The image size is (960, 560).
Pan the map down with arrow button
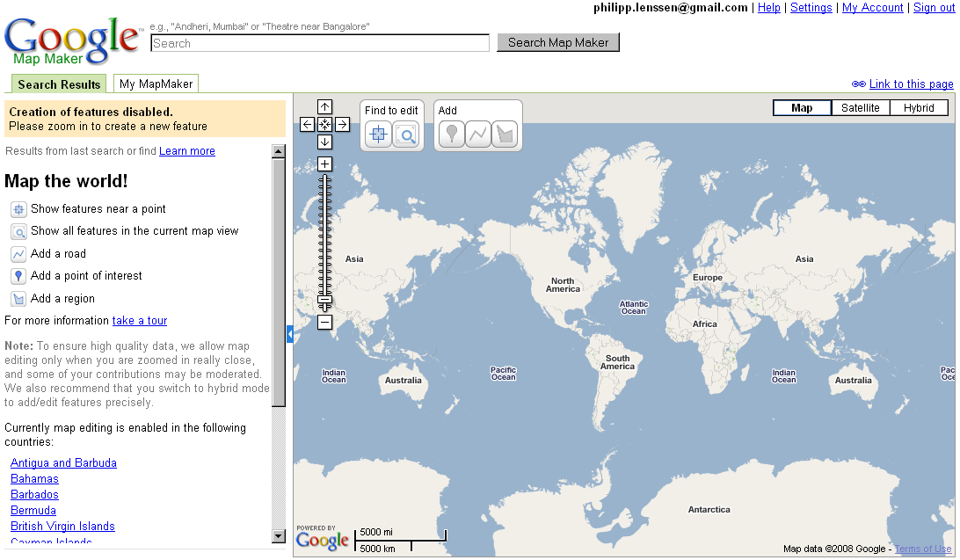324,142
